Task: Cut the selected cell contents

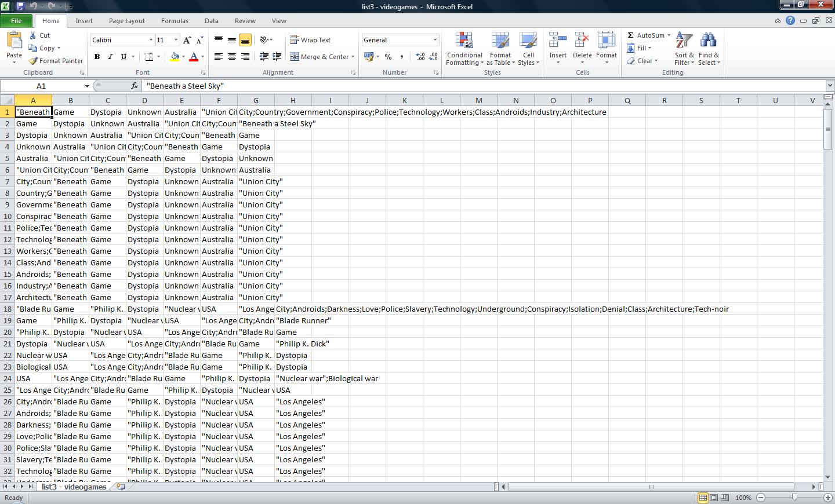Action: (x=40, y=35)
